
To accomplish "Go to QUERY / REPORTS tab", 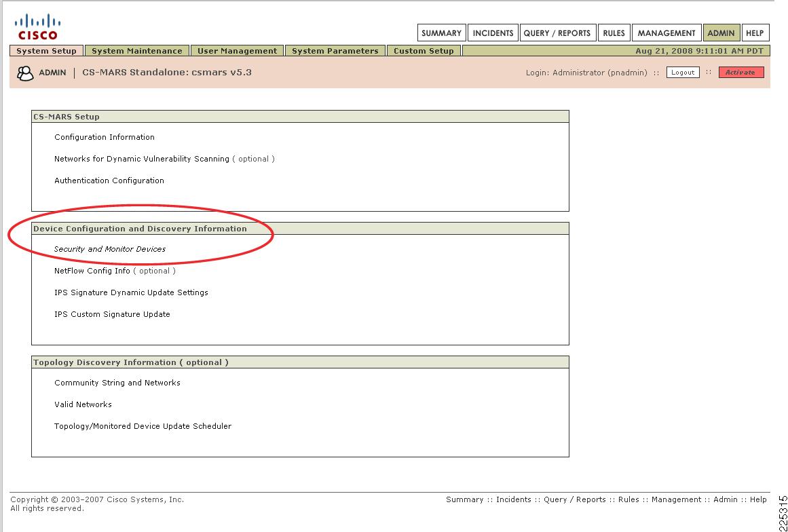I will pyautogui.click(x=557, y=33).
